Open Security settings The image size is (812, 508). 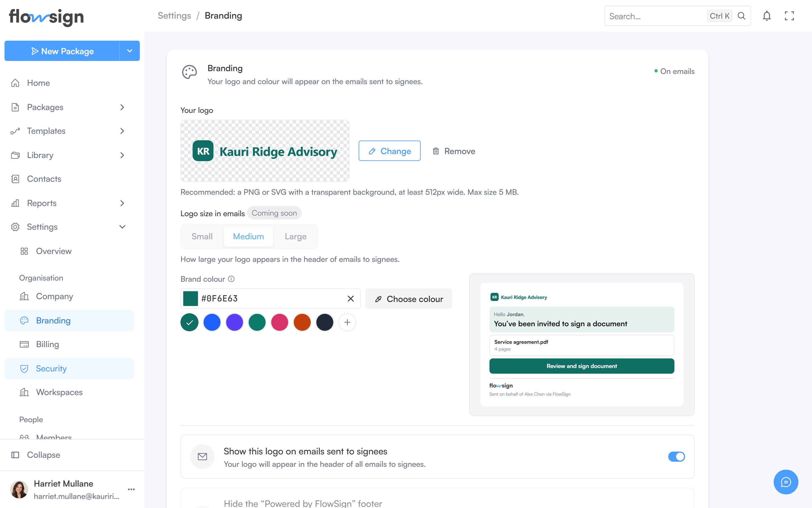69,369
